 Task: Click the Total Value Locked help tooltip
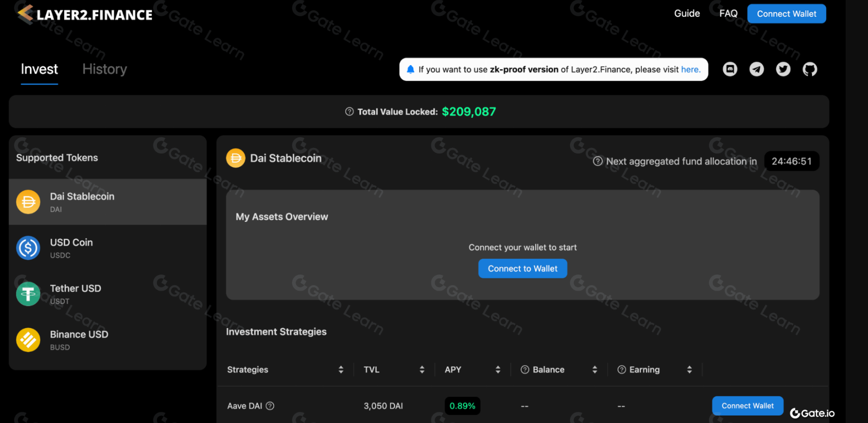(349, 112)
